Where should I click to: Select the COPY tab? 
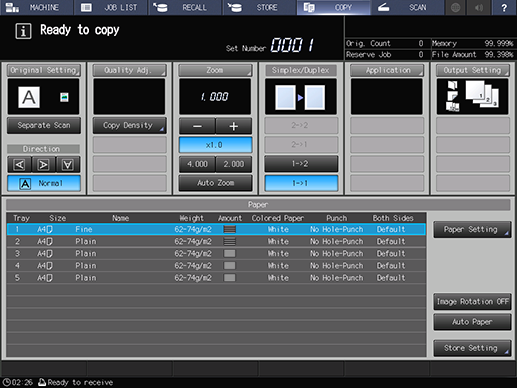[x=333, y=7]
